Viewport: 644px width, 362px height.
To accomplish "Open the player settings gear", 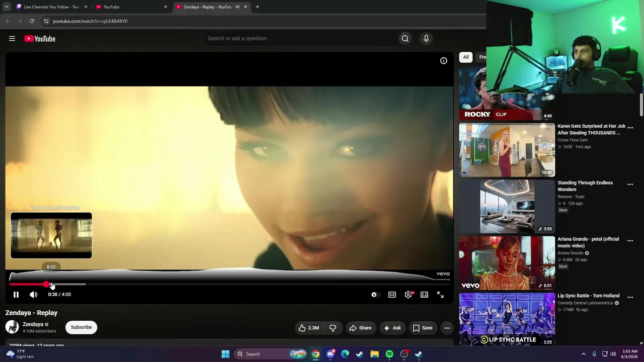I will click(x=408, y=295).
